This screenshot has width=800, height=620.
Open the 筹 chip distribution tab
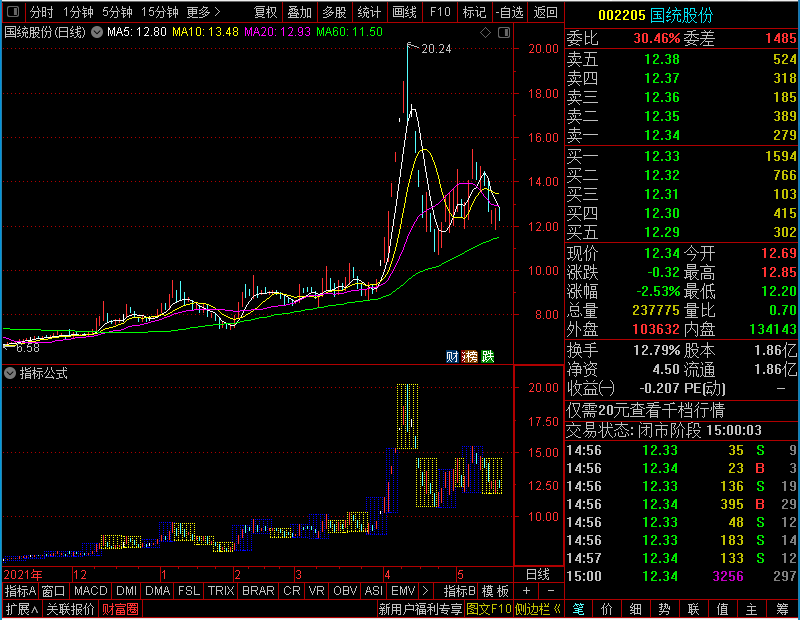(x=782, y=609)
